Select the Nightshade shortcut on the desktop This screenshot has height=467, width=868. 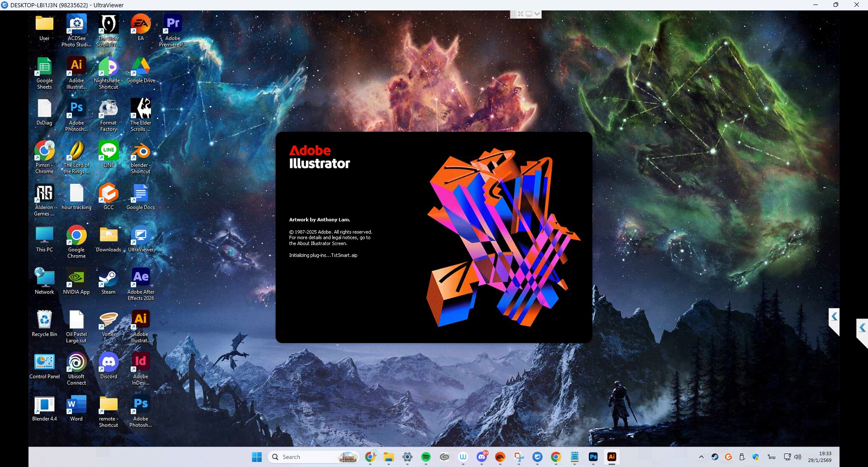click(x=108, y=73)
